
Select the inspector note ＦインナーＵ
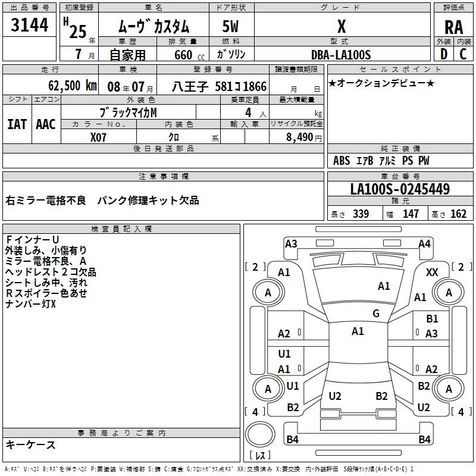[32, 240]
